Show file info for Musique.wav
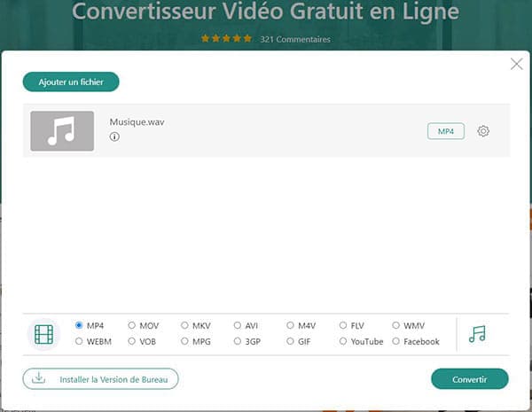532x412 pixels. pyautogui.click(x=114, y=136)
